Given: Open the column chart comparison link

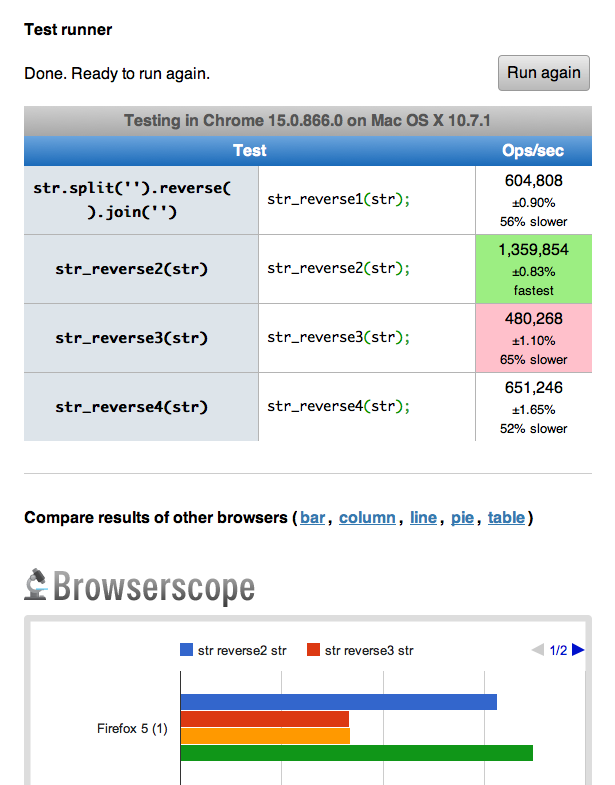Looking at the screenshot, I should pos(367,518).
